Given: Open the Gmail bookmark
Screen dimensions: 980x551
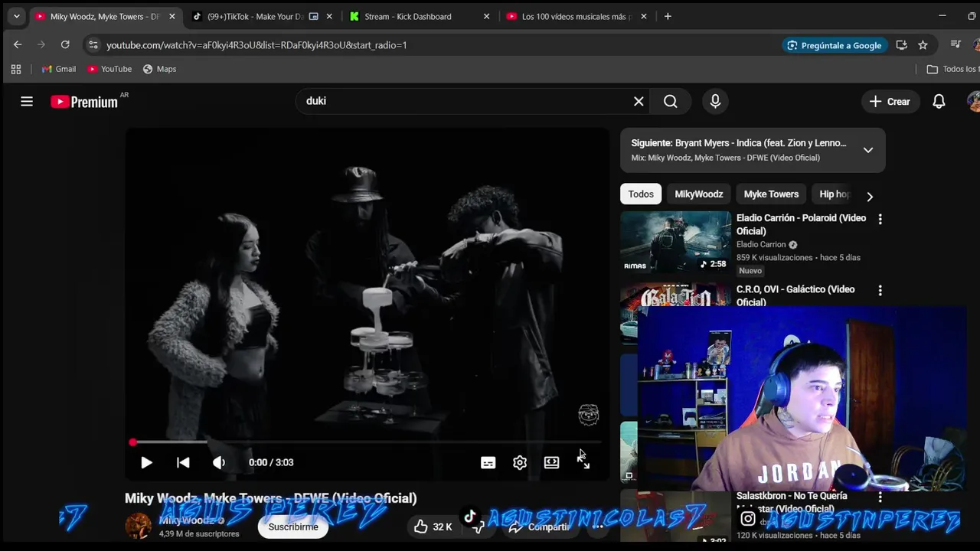Looking at the screenshot, I should pos(59,69).
